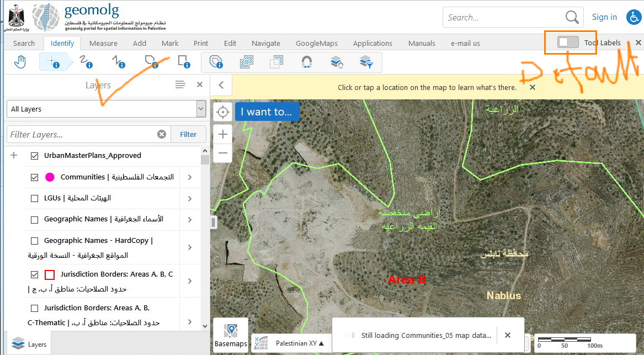Select the polygon identify tool
This screenshot has height=355, width=644.
(152, 62)
